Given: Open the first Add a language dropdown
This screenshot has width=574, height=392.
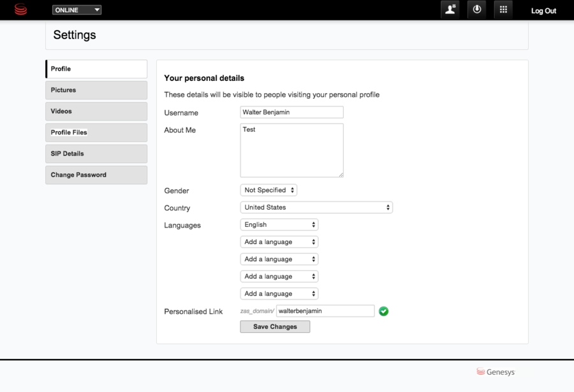Looking at the screenshot, I should pos(279,242).
